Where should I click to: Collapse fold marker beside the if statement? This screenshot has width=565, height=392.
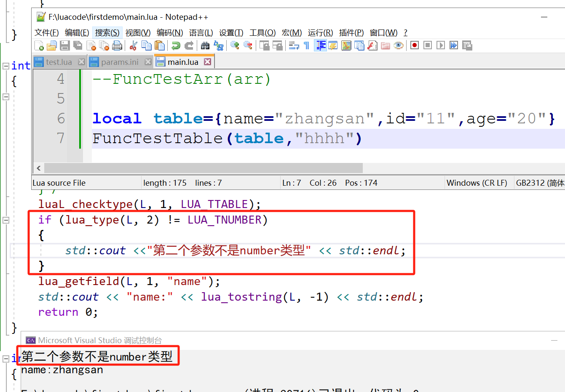point(6,220)
